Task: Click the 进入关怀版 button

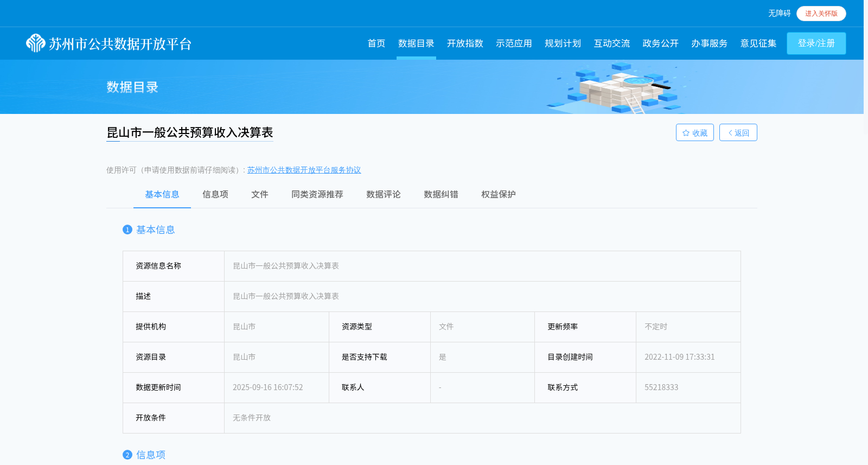Action: tap(821, 14)
